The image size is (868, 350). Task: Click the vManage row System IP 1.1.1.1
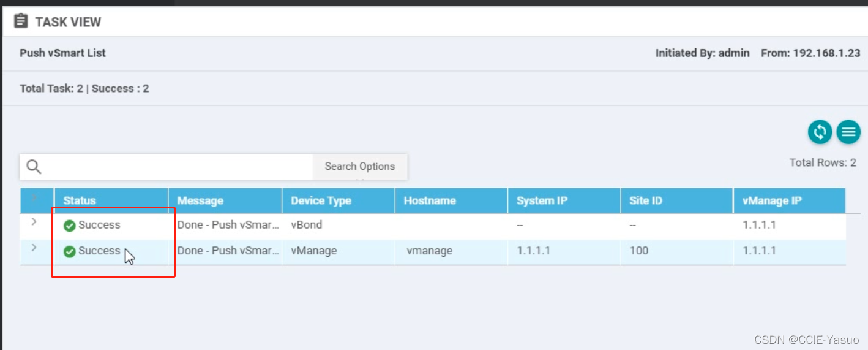pyautogui.click(x=534, y=251)
